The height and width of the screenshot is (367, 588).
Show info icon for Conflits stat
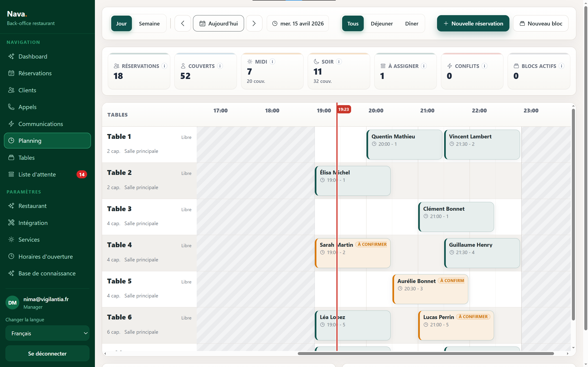[x=484, y=66]
